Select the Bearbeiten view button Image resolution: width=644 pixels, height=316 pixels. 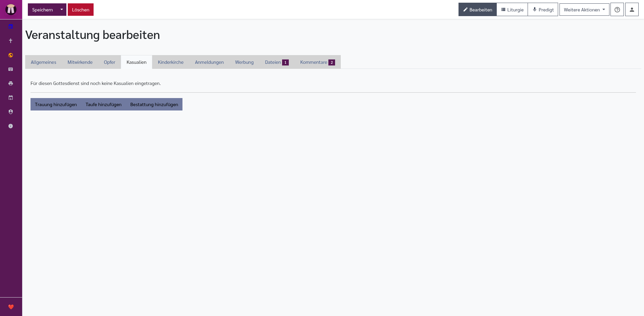(478, 9)
